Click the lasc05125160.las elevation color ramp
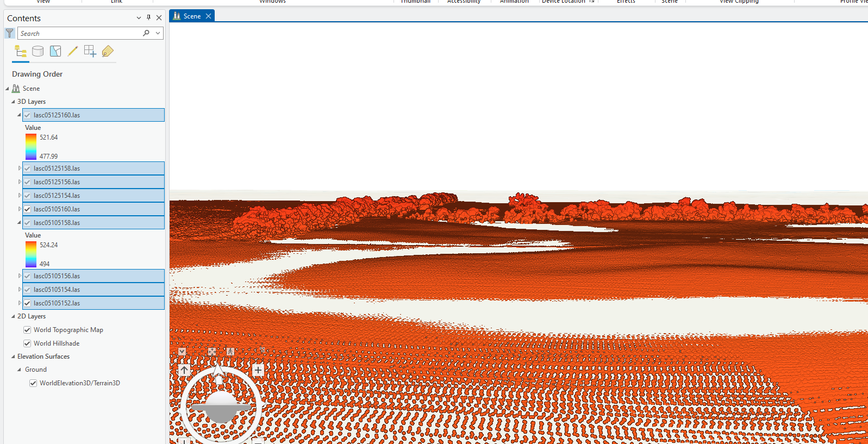868x444 pixels. pyautogui.click(x=31, y=147)
